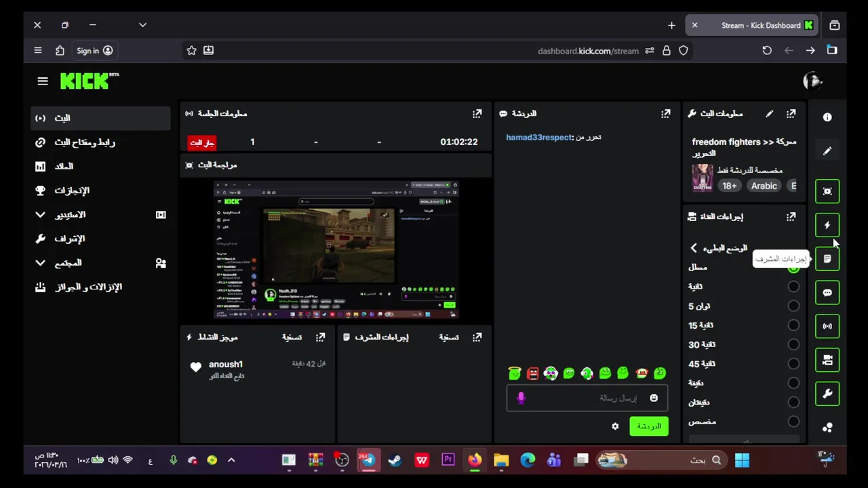The image size is (868, 488).
Task: Pop out the chat (الدردشة) panel
Action: (x=665, y=114)
